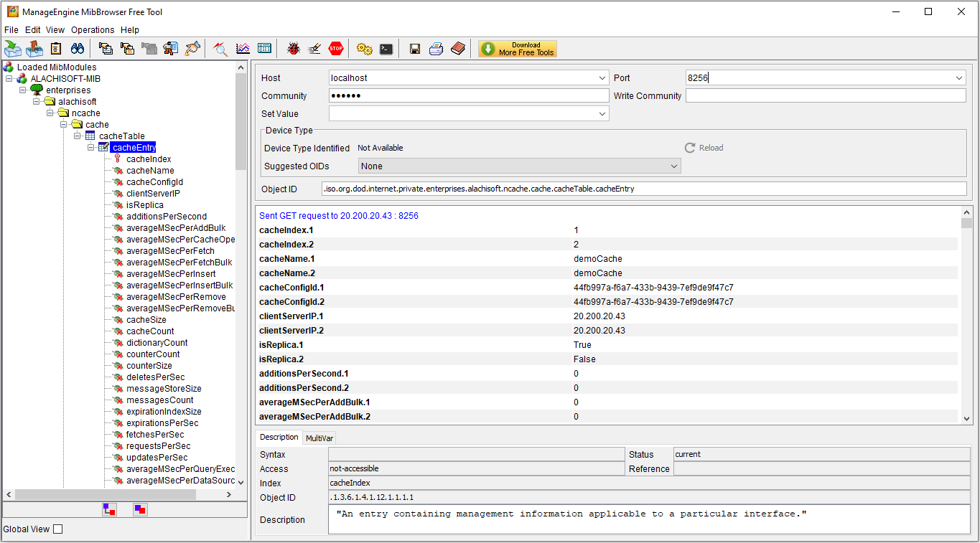Open the Operations menu
The height and width of the screenshot is (543, 980).
click(x=93, y=30)
